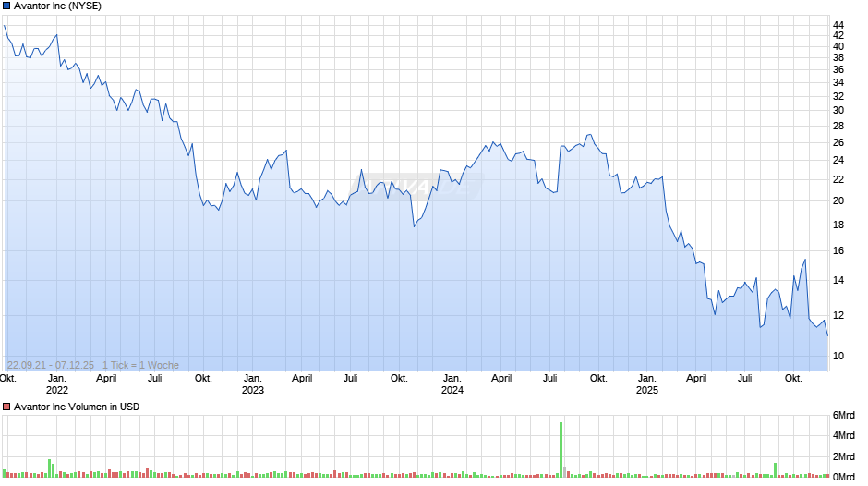Click the red Volumen legend square
This screenshot has height=486, width=868.
(6, 407)
